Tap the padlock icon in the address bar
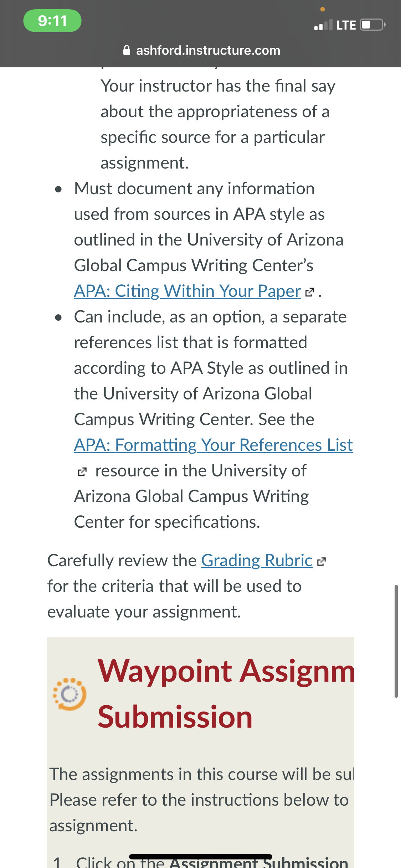Screen dimensions: 401x868 pyautogui.click(x=127, y=50)
